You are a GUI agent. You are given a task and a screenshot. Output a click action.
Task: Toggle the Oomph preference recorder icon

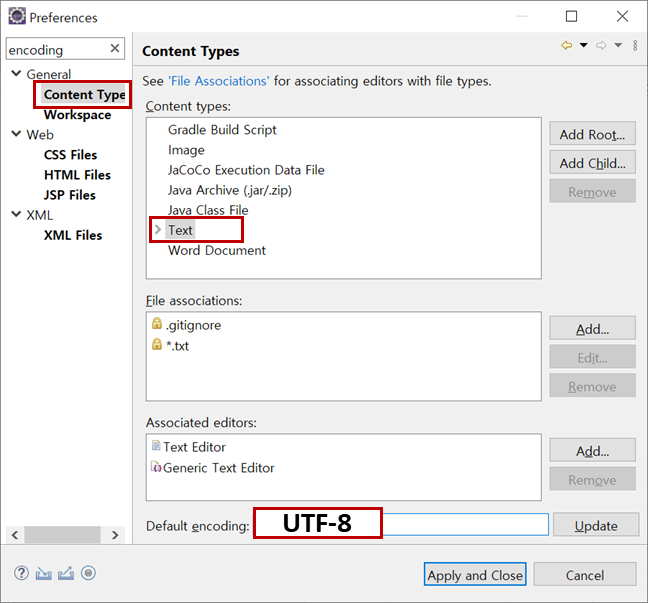click(x=88, y=573)
